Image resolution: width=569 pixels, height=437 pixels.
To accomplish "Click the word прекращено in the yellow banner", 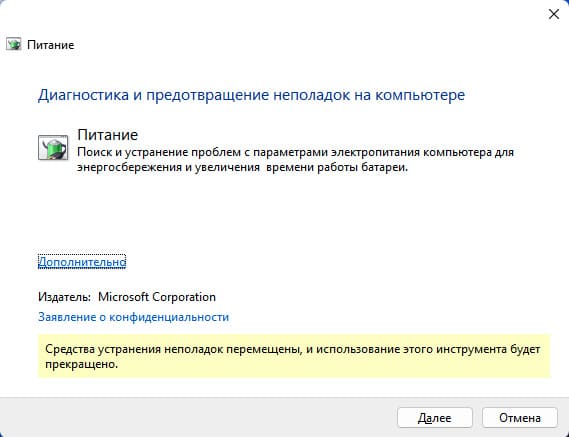I will click(x=81, y=364).
